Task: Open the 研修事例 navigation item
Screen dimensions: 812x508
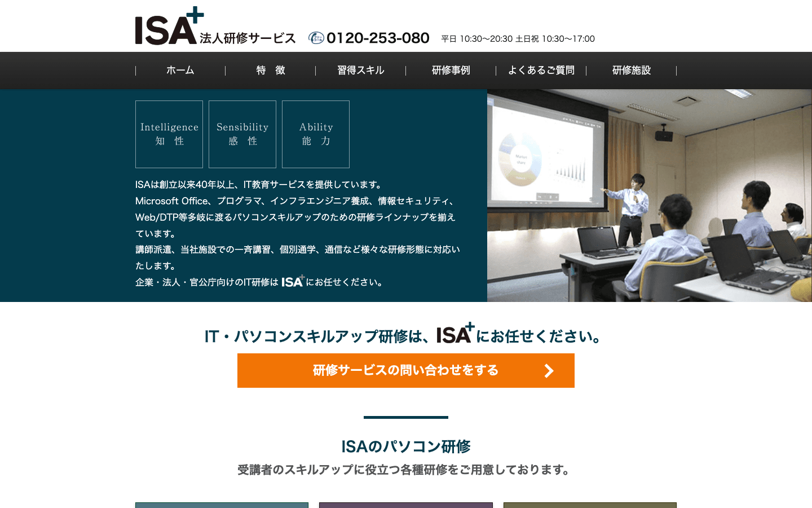Action: point(451,71)
